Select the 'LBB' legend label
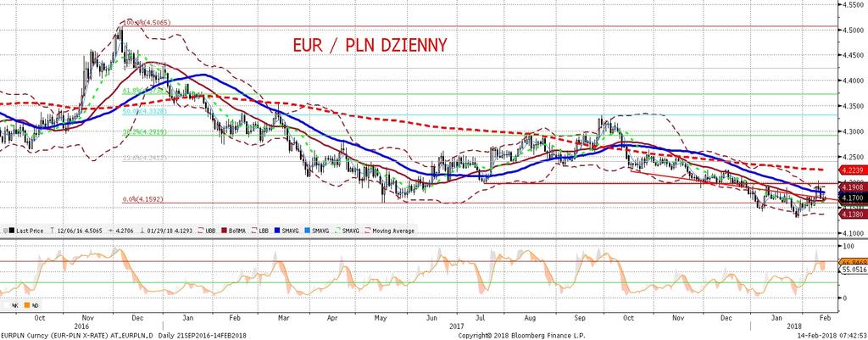Screen dimensions: 868x340 point(264,231)
